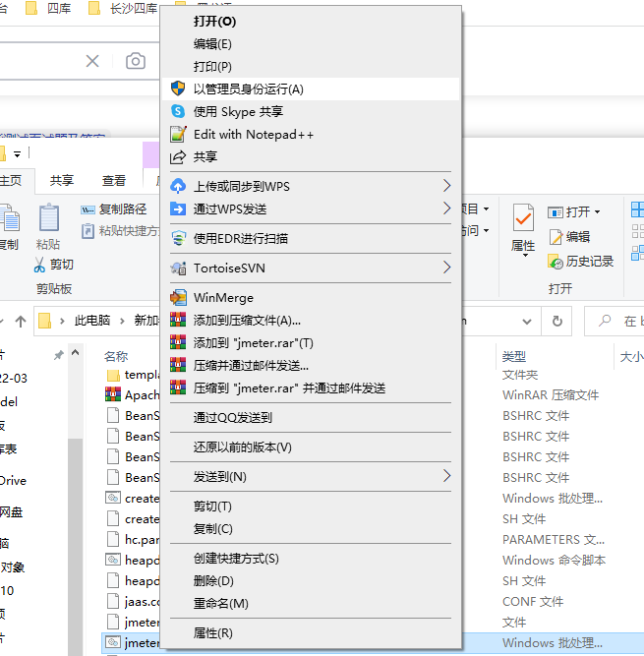Image resolution: width=644 pixels, height=656 pixels.
Task: Sort by the 类型 column header
Action: click(514, 356)
